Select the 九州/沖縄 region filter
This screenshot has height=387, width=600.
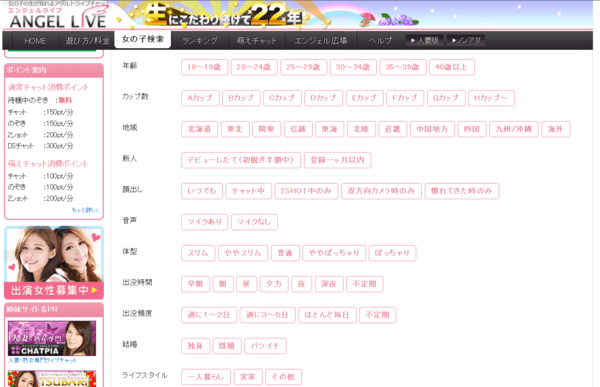click(x=514, y=129)
